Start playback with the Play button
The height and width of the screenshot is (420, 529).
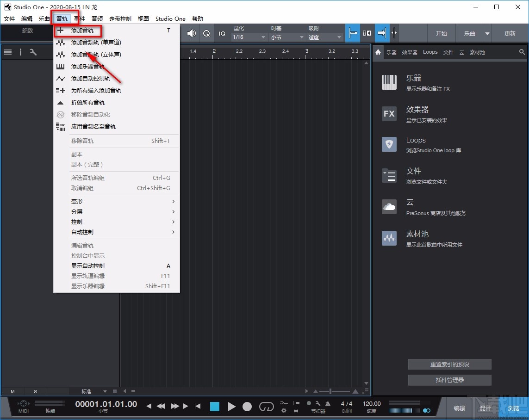[x=231, y=407]
